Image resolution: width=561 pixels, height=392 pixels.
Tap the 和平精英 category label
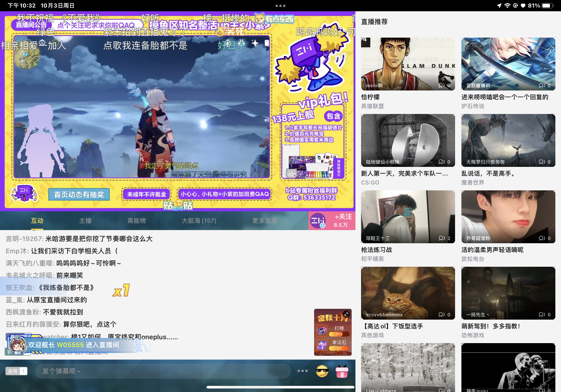pos(372,259)
